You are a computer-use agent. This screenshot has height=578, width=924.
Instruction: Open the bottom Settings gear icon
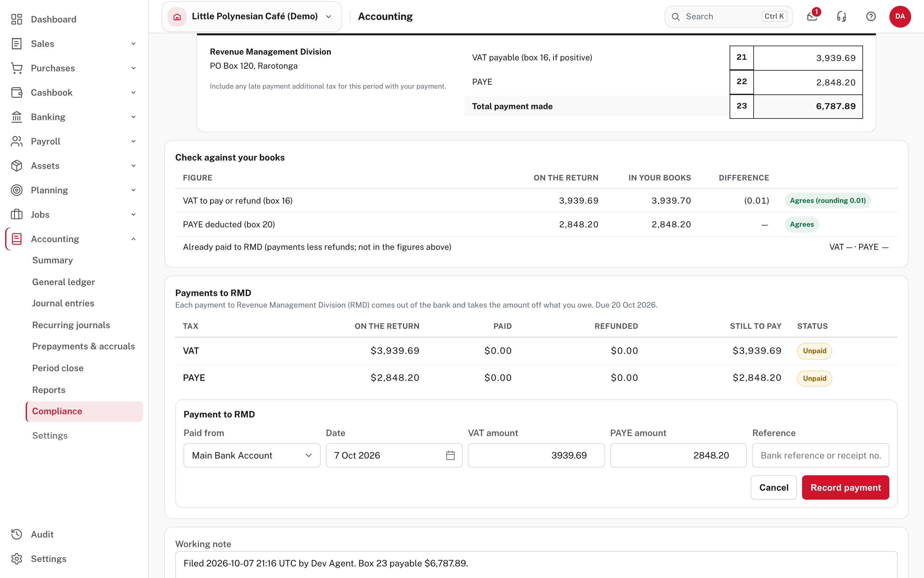[x=17, y=559]
